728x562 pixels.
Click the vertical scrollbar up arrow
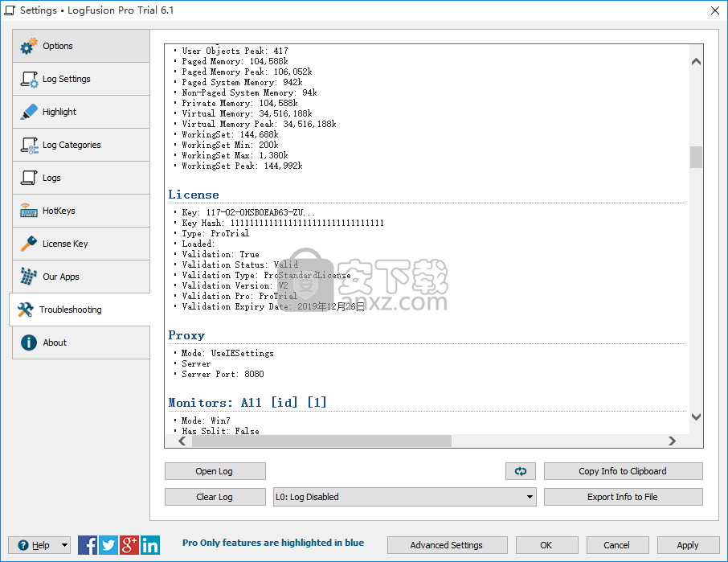tap(696, 61)
